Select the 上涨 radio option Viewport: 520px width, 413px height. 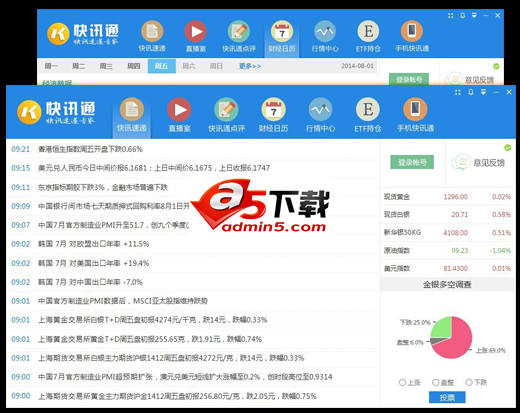pyautogui.click(x=402, y=382)
